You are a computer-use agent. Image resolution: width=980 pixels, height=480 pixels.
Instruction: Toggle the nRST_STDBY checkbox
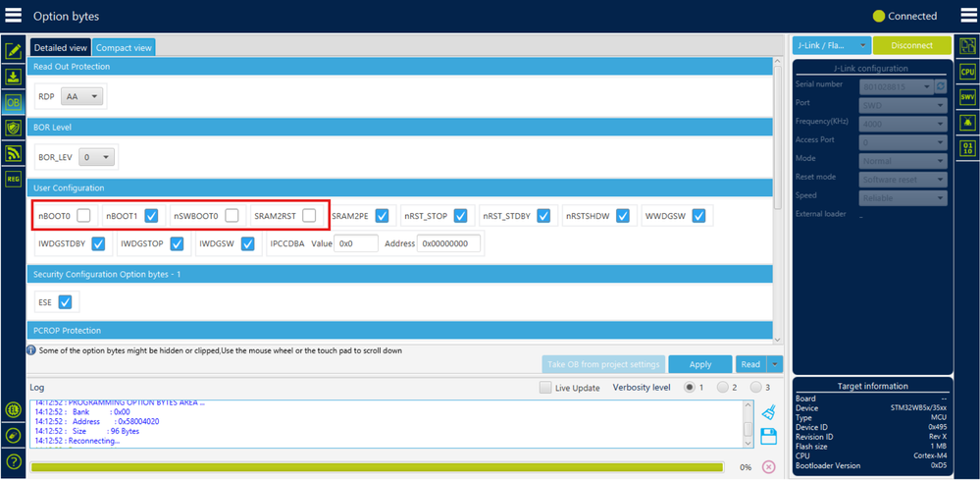tap(543, 216)
